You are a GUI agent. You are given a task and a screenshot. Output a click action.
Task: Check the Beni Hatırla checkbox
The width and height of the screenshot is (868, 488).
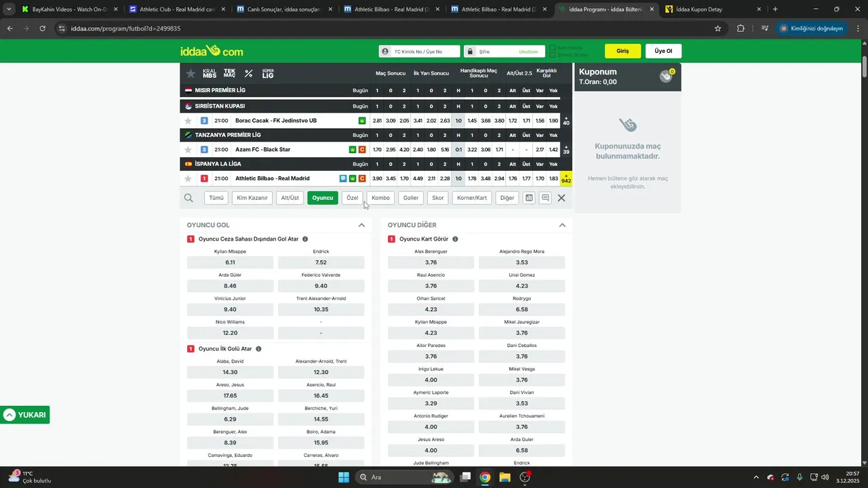point(553,47)
